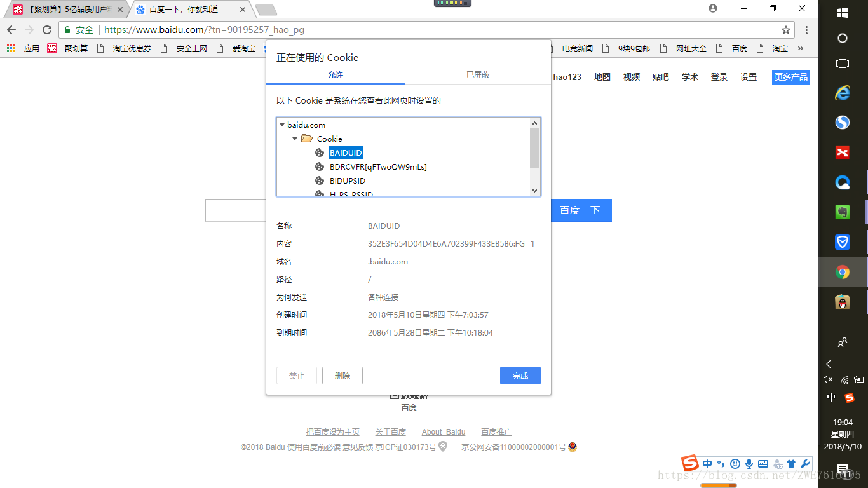Click the 完成 button

click(520, 376)
